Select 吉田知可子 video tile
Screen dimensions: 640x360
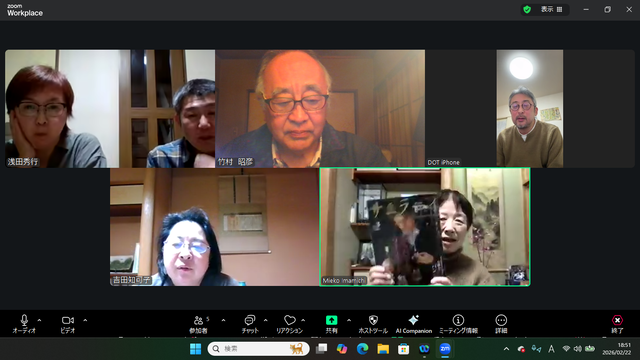pos(214,227)
